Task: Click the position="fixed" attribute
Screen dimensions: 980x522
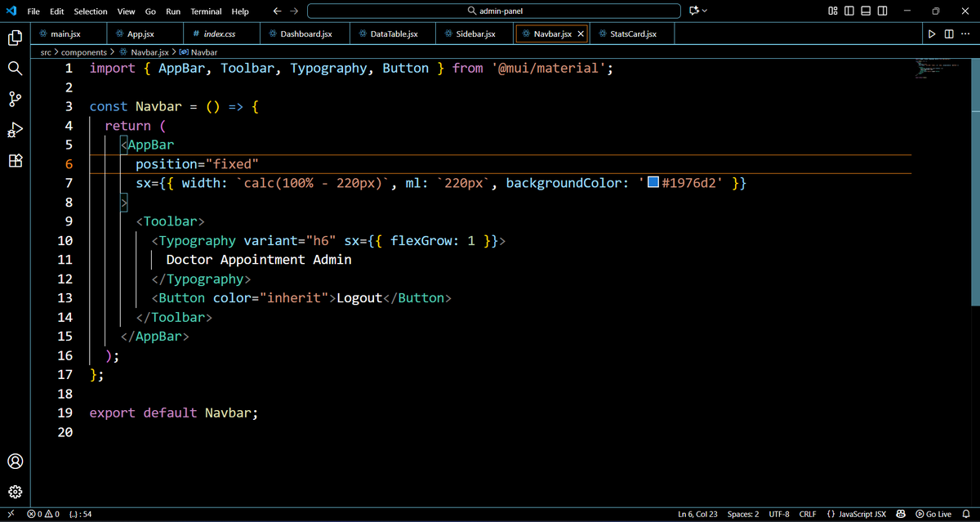Action: 197,164
